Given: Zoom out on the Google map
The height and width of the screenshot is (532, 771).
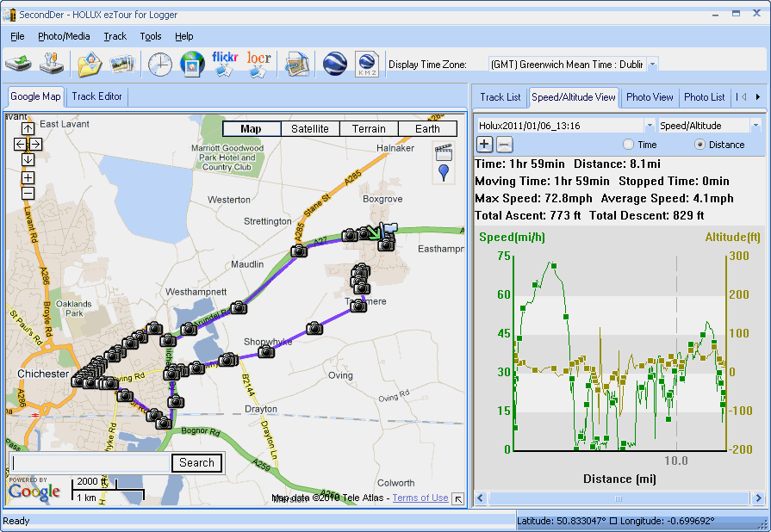Looking at the screenshot, I should (28, 194).
